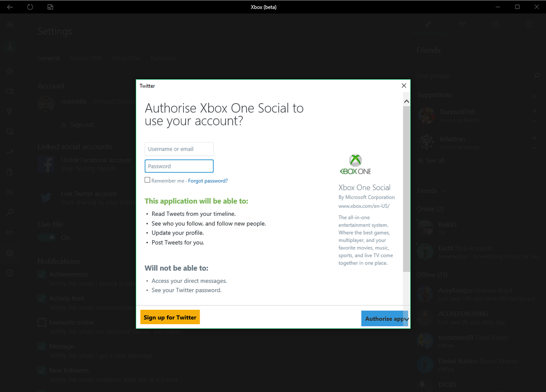Select friend EastX Paul Acevedo

click(x=479, y=252)
